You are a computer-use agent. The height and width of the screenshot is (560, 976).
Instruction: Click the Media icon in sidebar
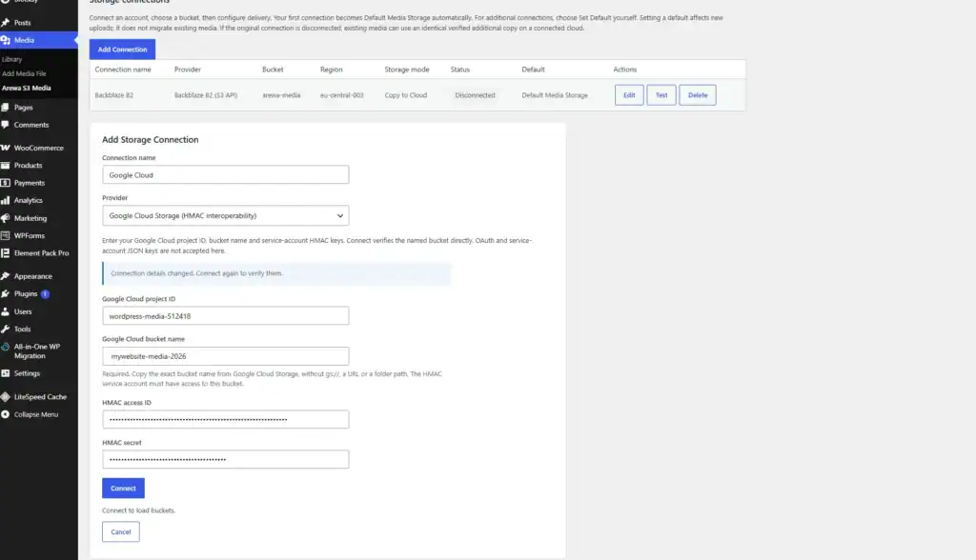point(6,40)
